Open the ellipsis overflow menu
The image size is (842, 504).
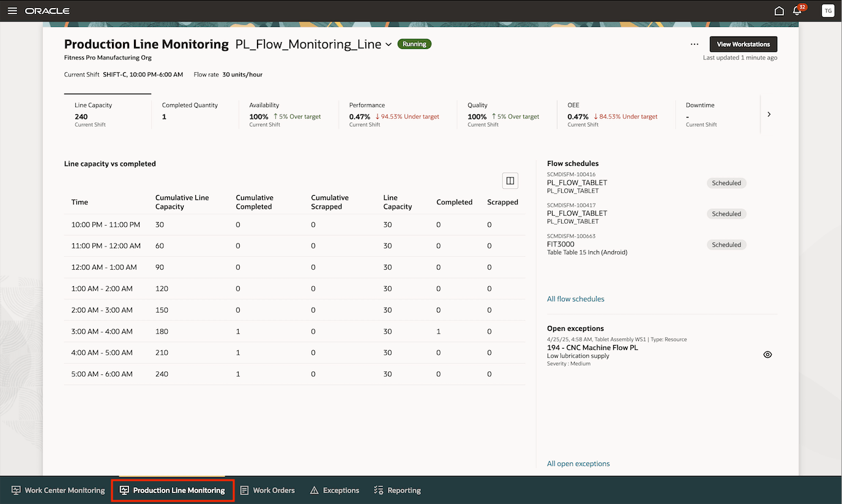pyautogui.click(x=695, y=44)
